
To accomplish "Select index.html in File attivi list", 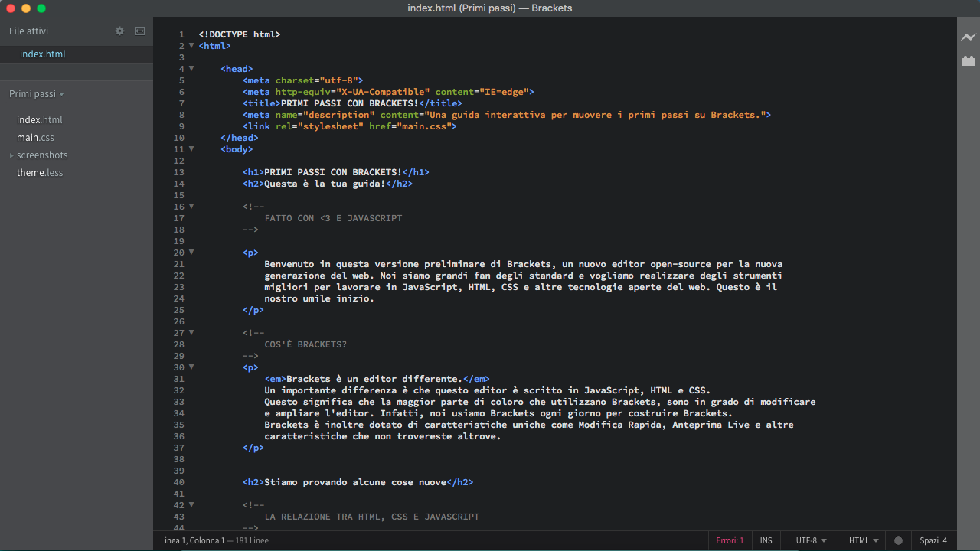I will click(x=43, y=54).
